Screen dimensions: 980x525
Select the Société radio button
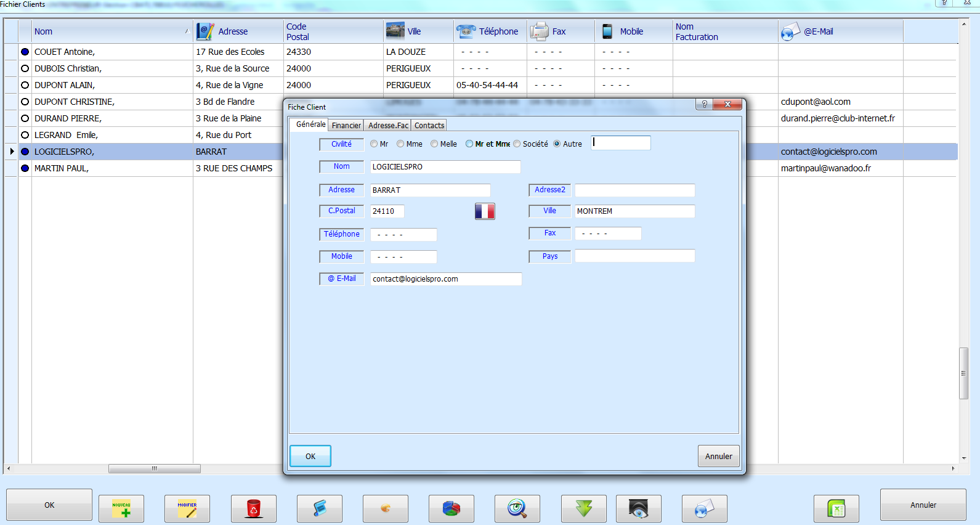tap(517, 144)
